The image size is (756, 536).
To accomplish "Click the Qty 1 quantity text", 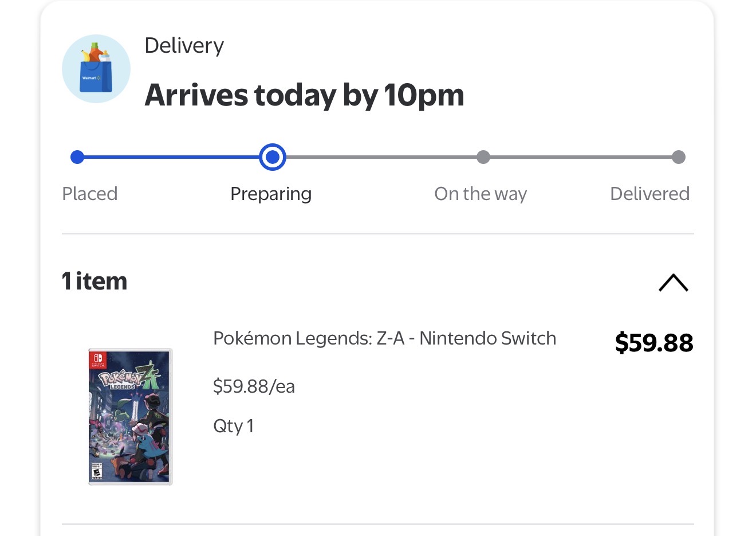I will pyautogui.click(x=233, y=426).
